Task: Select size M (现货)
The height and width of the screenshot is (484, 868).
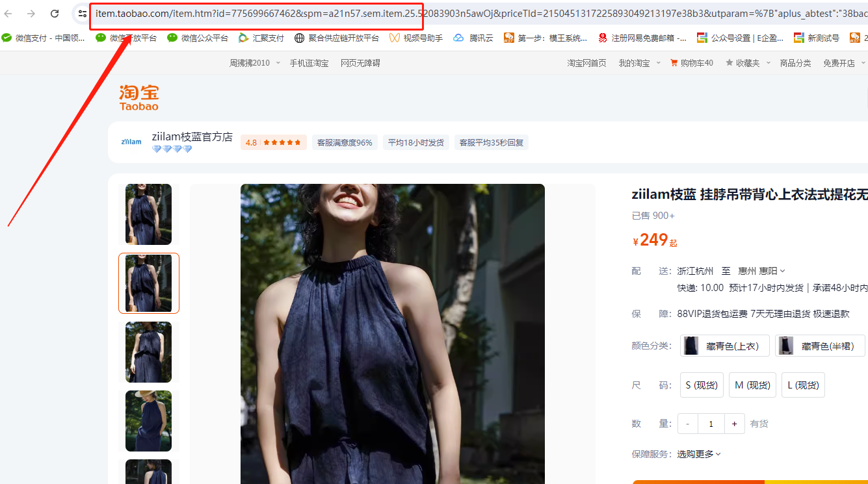Action: pos(752,385)
